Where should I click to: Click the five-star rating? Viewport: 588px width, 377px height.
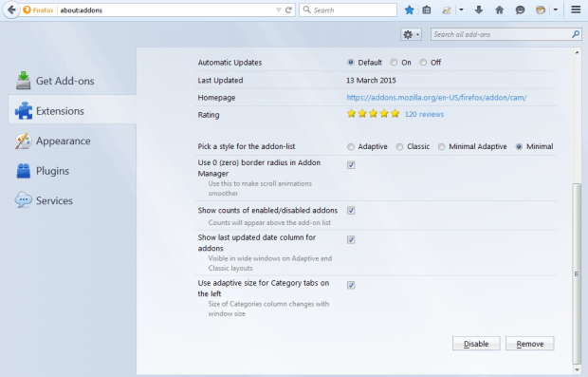tap(373, 113)
